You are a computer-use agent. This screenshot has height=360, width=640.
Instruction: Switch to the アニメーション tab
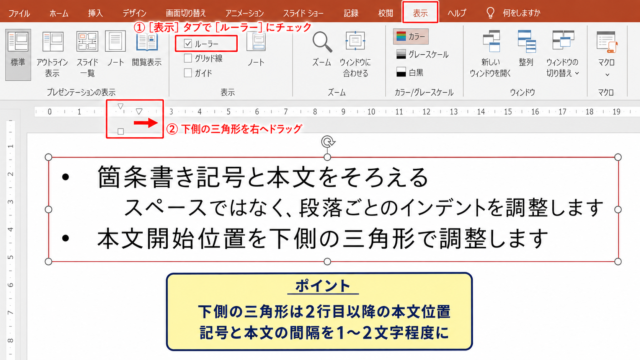[x=245, y=13]
